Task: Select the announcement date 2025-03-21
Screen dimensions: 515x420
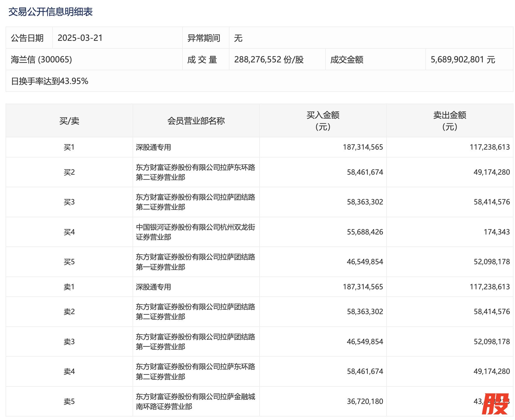Action: (80, 38)
